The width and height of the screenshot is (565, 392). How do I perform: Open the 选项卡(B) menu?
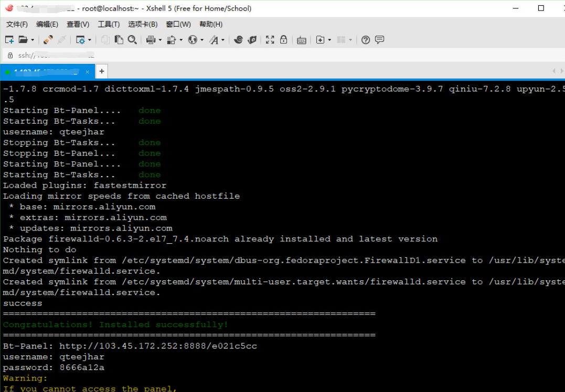tap(143, 24)
